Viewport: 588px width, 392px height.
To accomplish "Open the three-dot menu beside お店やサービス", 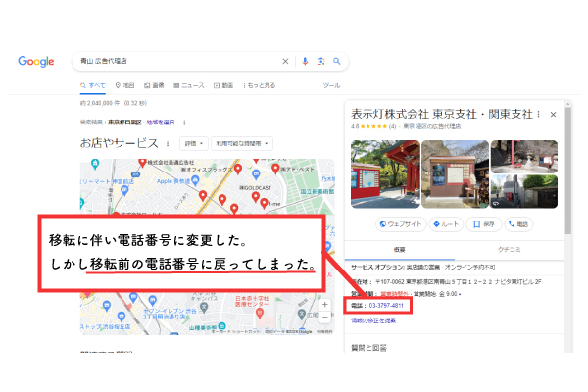I will click(x=168, y=144).
